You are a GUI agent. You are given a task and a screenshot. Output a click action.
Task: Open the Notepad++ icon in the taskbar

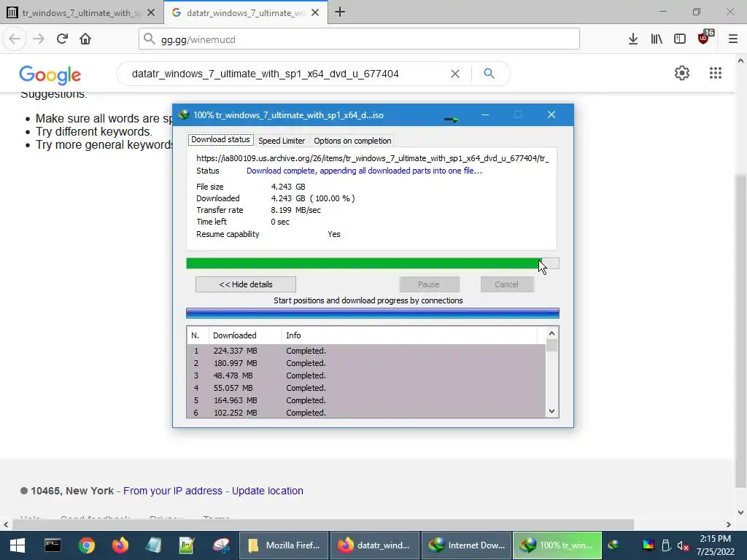(187, 545)
